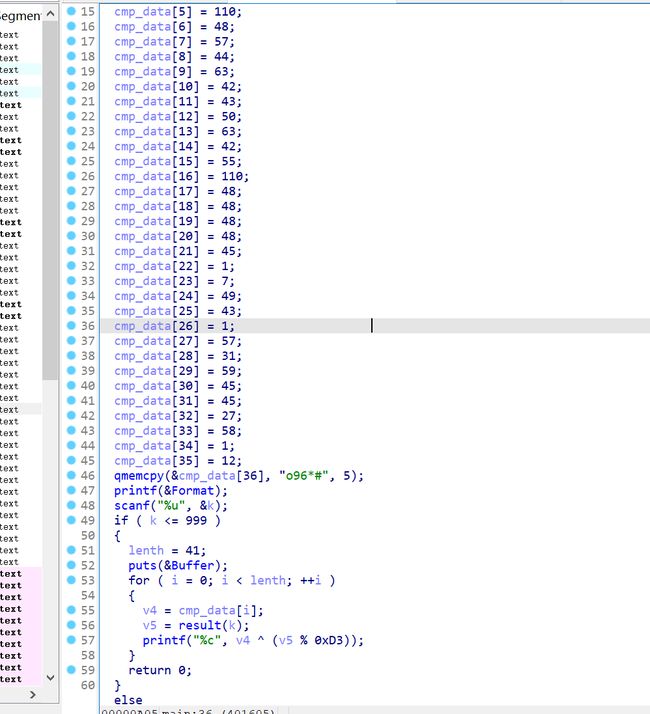Viewport: 650px width, 714px height.
Task: Click cmp_data[5] = 110 on line 15
Action: pos(178,11)
